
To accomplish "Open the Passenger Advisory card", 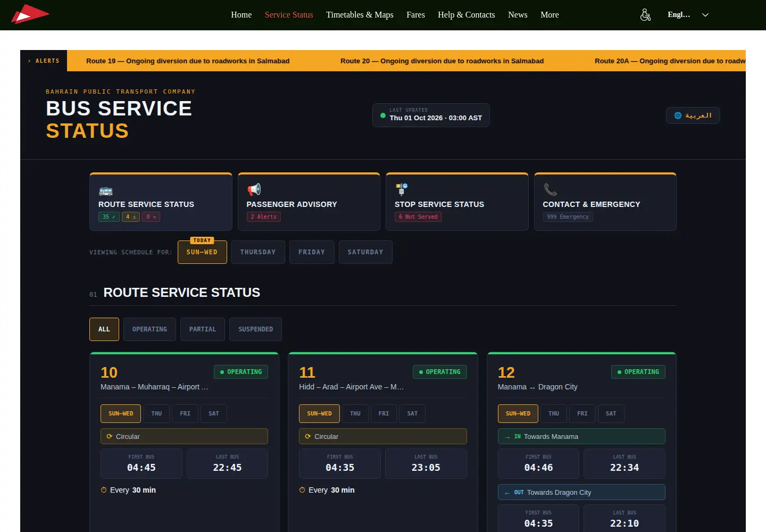I will pos(309,202).
